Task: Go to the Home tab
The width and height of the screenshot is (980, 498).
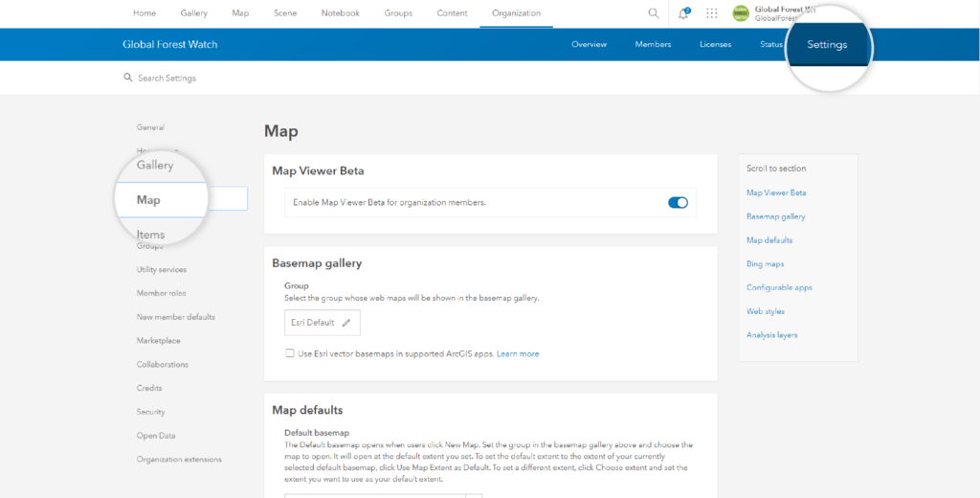Action: pyautogui.click(x=145, y=13)
